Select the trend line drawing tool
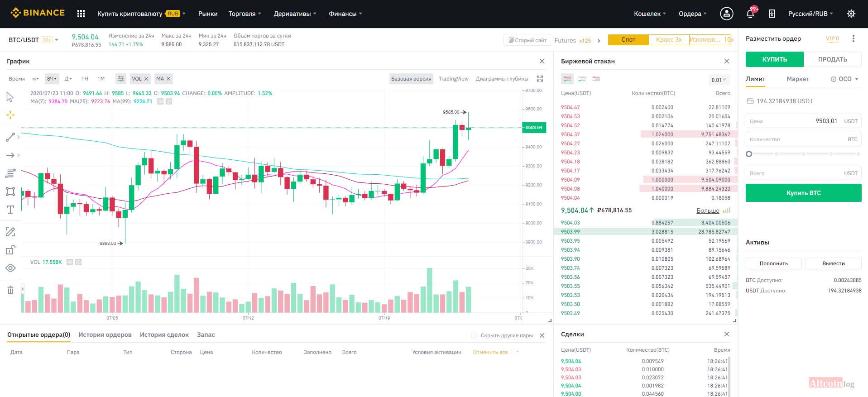This screenshot has width=868, height=397. [x=10, y=137]
